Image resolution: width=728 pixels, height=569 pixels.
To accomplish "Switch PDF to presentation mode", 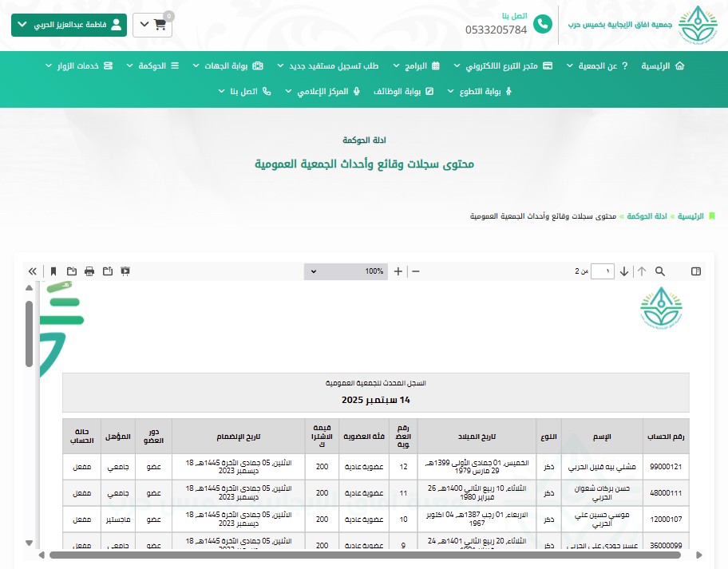I will pos(125,271).
